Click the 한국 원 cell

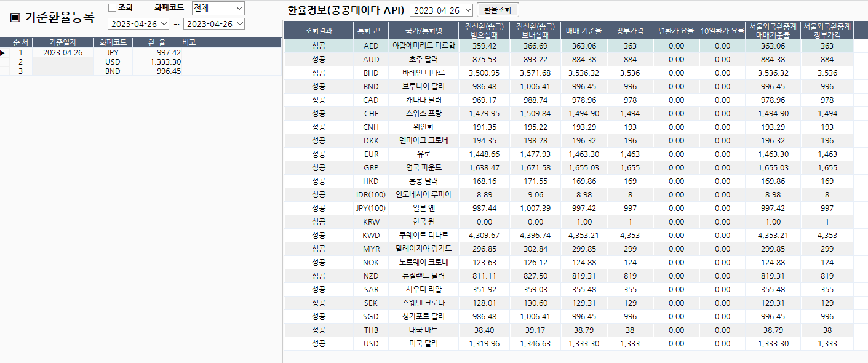click(423, 222)
